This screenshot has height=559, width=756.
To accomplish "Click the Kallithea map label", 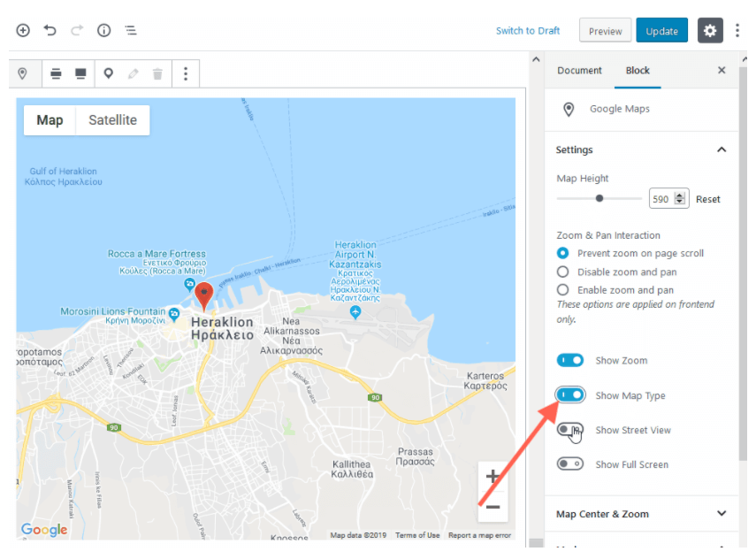I will (x=352, y=469).
